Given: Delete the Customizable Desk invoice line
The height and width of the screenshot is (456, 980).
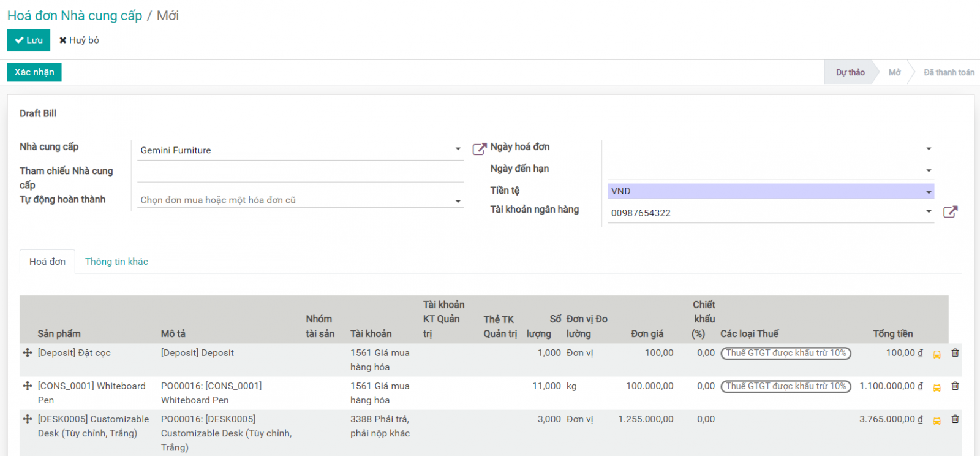Looking at the screenshot, I should 955,419.
